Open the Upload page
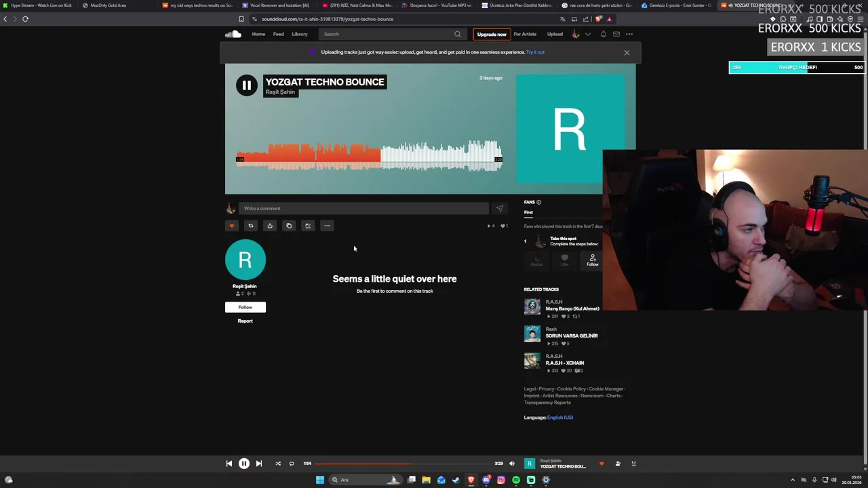 point(555,34)
